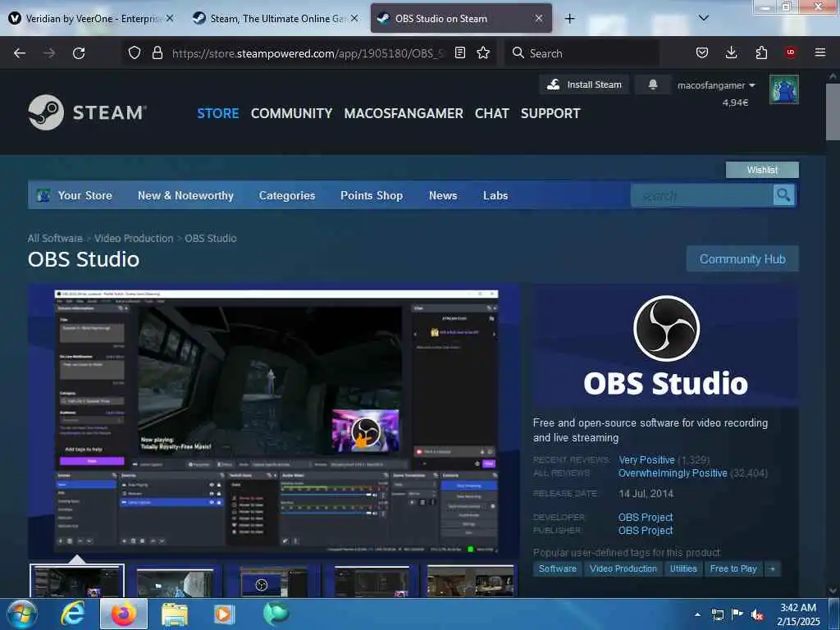Viewport: 840px width, 630px height.
Task: Click into the Steam store search field
Action: 702,195
